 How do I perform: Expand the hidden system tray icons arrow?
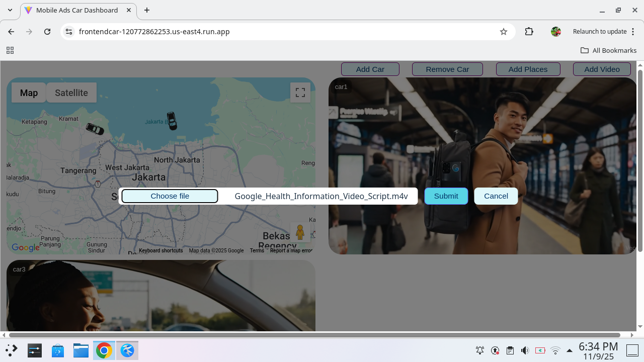[x=570, y=350]
